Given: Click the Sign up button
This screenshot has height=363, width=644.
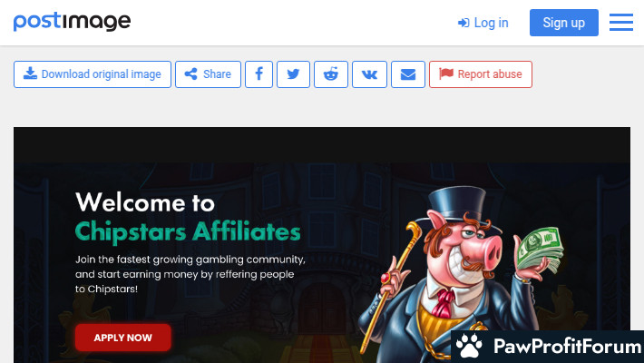Looking at the screenshot, I should (x=564, y=23).
